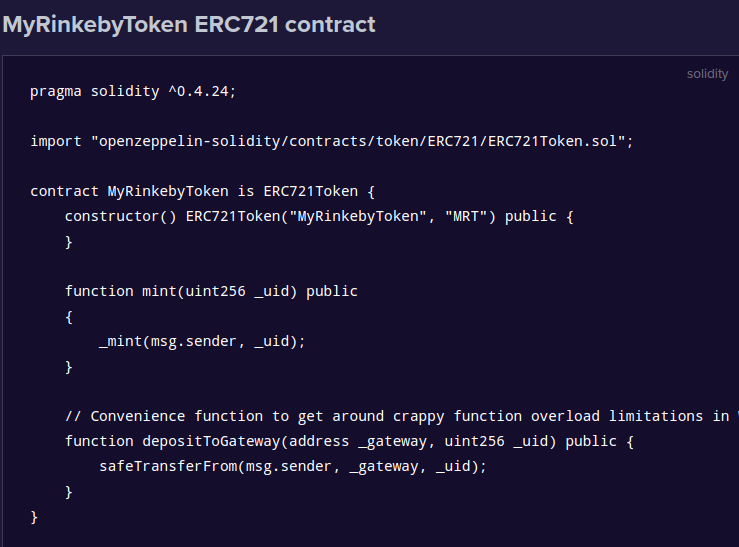Click the contract MyRinkebyToken declaration line
Viewport: 739px width, 547px height.
point(203,191)
